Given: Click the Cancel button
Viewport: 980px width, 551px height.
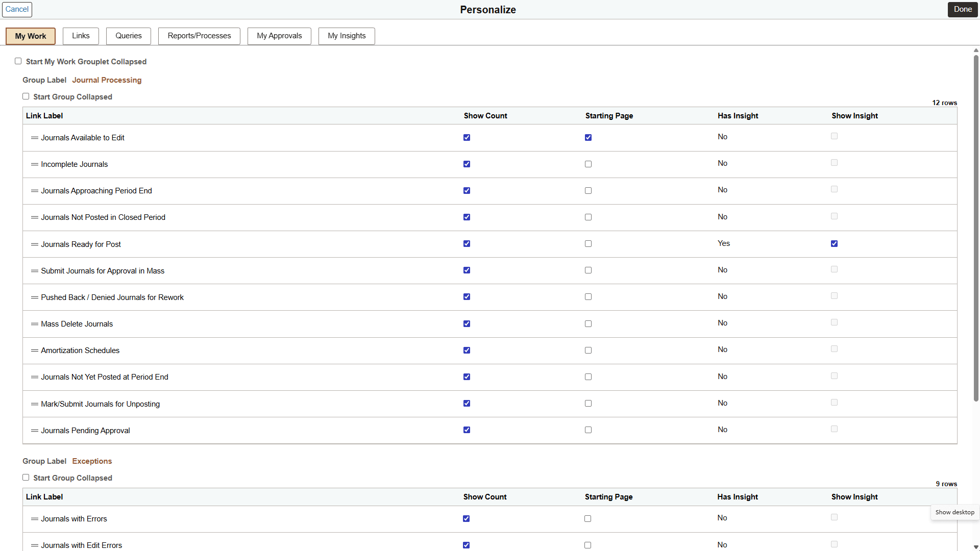Looking at the screenshot, I should coord(17,9).
